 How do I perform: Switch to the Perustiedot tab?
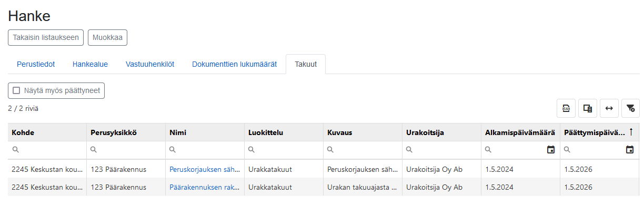(x=36, y=64)
